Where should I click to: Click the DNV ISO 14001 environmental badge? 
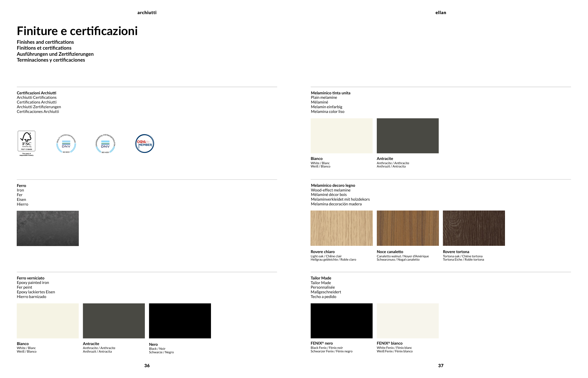(x=105, y=143)
